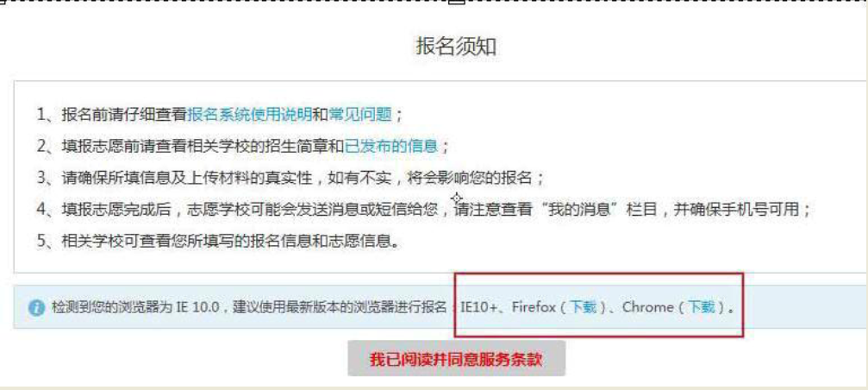Click 我已阅读并同意服务条款 button
The height and width of the screenshot is (390, 868).
pos(457,358)
